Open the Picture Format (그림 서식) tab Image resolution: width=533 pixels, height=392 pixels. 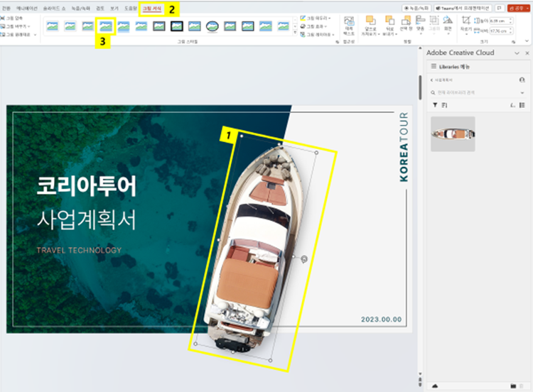[x=151, y=8]
